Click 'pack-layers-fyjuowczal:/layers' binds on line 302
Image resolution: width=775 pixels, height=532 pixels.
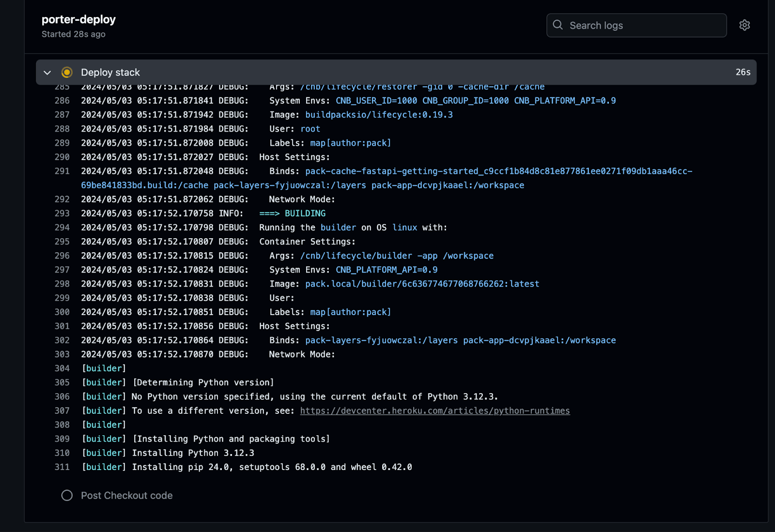(x=381, y=340)
